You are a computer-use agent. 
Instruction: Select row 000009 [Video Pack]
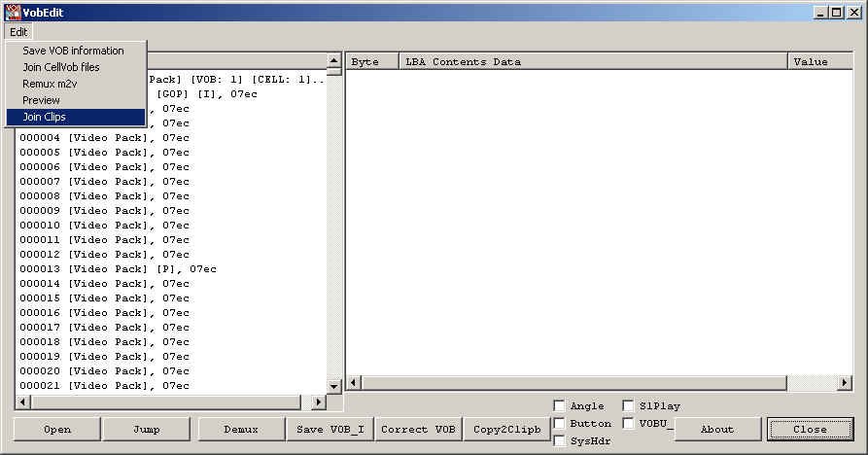click(x=104, y=210)
